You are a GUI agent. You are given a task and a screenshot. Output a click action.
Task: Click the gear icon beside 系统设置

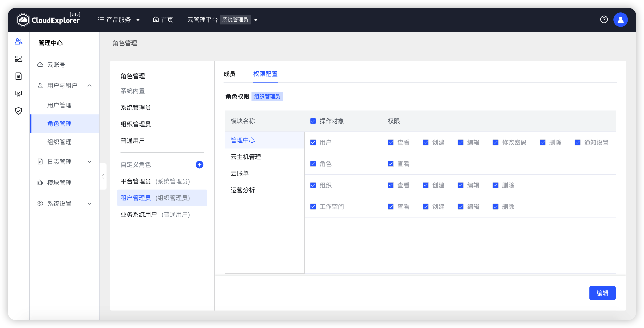pyautogui.click(x=40, y=204)
